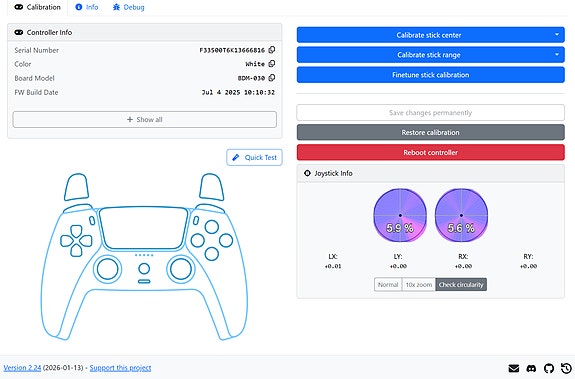Viewport: 575px width, 379px height.
Task: Click the touchpad on the controller diagram
Action: (x=144, y=228)
